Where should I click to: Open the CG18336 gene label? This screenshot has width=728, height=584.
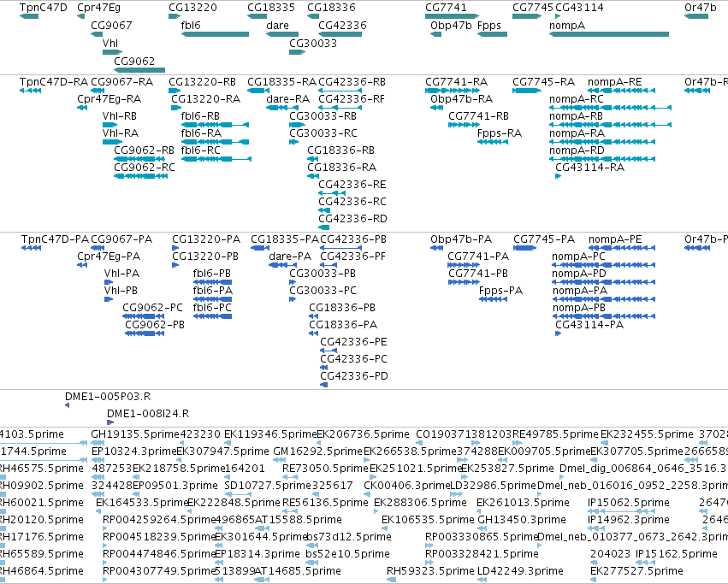332,8
